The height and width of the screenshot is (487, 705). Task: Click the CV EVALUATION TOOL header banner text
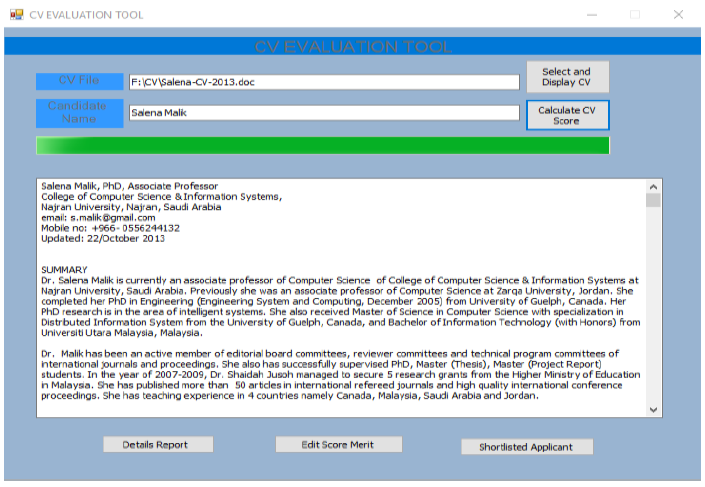click(x=353, y=47)
